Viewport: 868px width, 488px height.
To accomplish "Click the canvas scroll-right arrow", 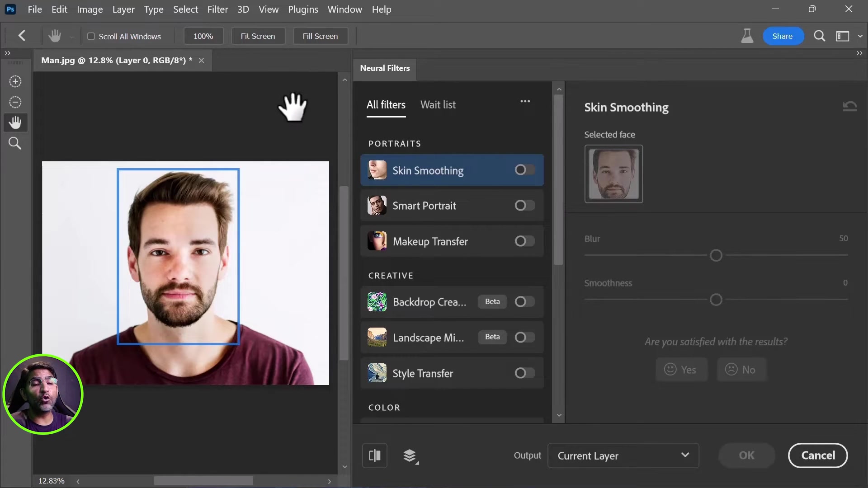I will point(329,482).
